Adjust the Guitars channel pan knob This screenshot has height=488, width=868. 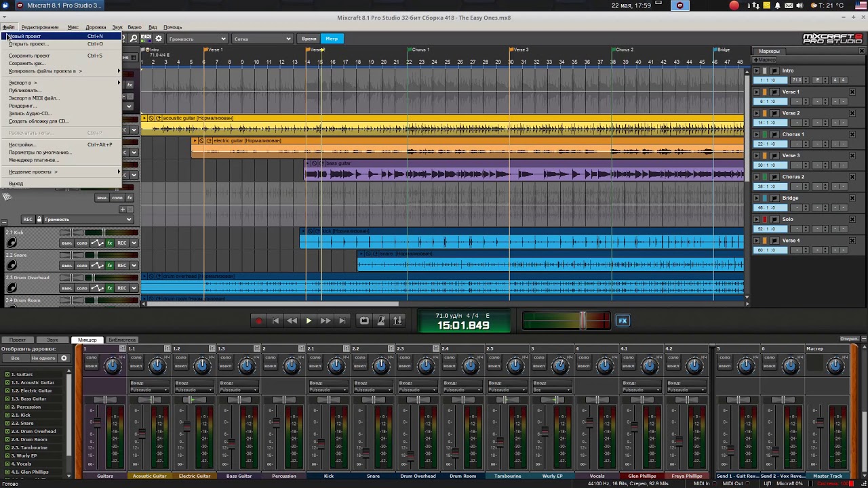point(113,366)
